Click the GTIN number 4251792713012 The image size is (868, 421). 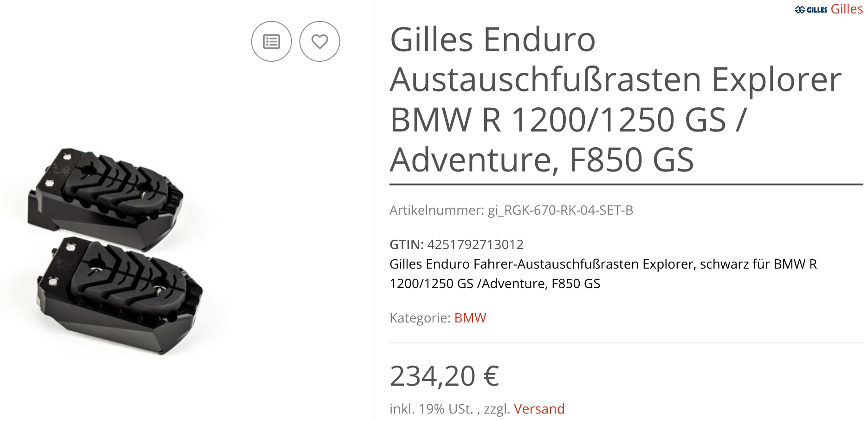pyautogui.click(x=475, y=244)
